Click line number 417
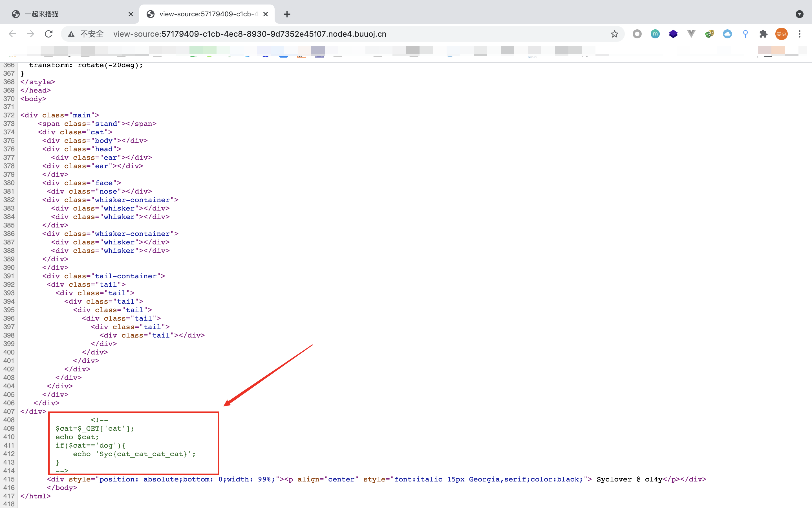Screen dimensions: 812x508 (9, 496)
